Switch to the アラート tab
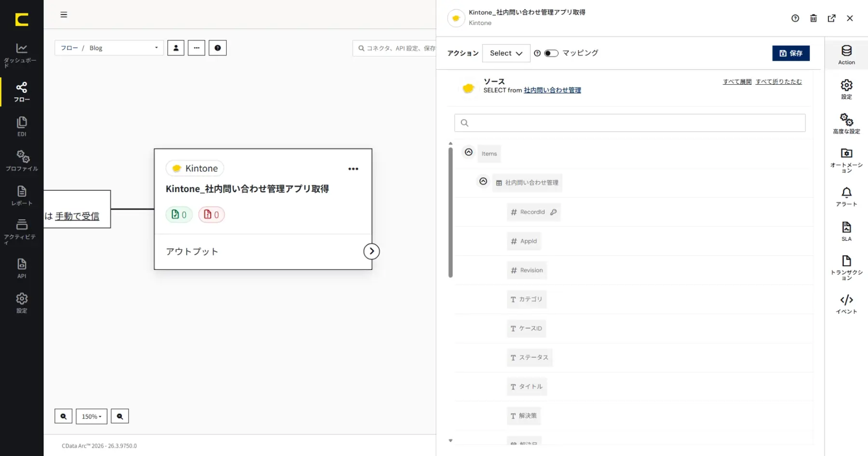The width and height of the screenshot is (868, 456). tap(846, 197)
